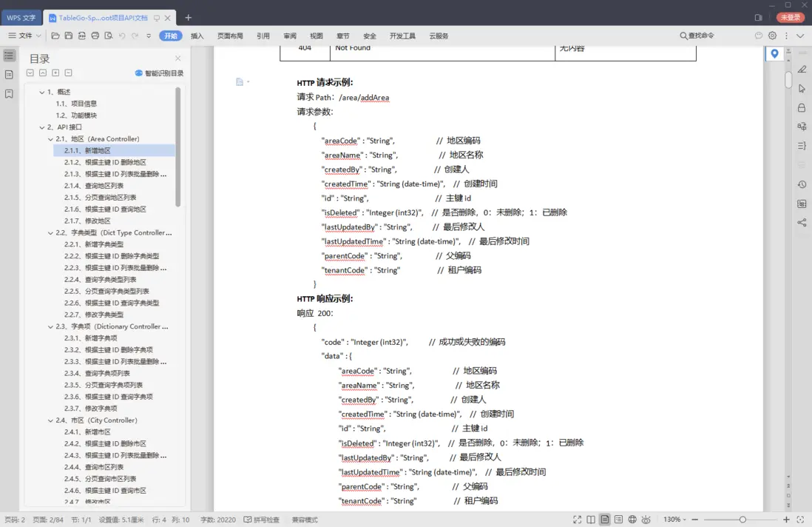Open the history icon in right sidebar

(x=802, y=184)
